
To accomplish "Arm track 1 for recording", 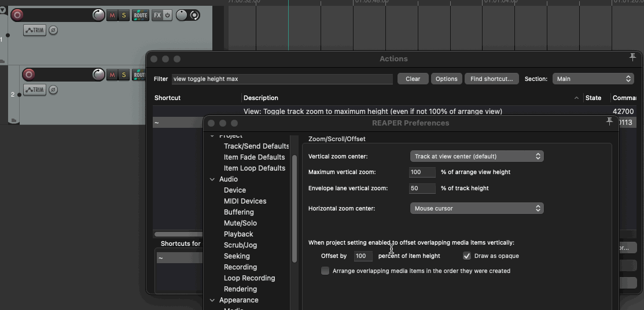I will pyautogui.click(x=17, y=15).
